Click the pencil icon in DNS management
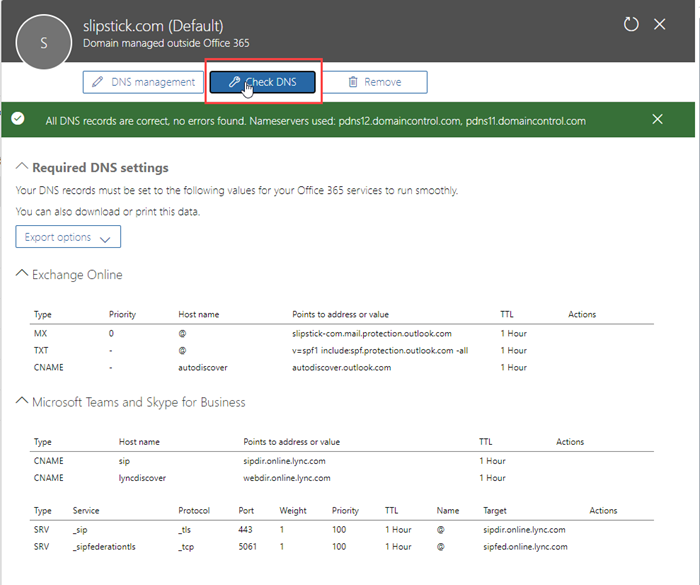Viewport: 700px width, 585px height. 97,82
